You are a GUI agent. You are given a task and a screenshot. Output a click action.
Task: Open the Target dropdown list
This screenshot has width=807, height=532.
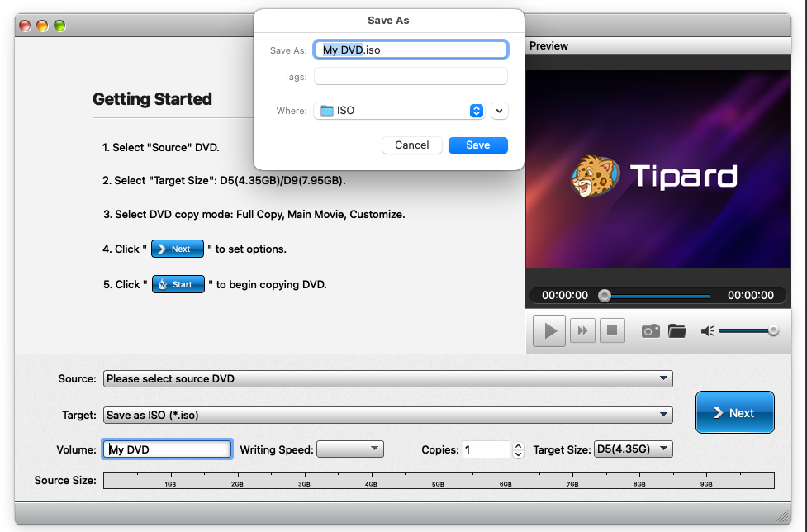click(387, 415)
